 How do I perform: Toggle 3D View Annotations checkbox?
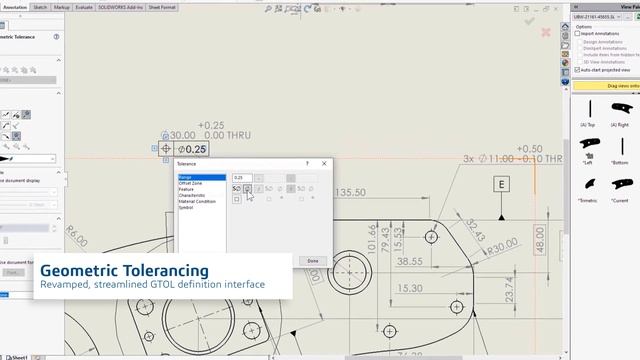(x=580, y=62)
